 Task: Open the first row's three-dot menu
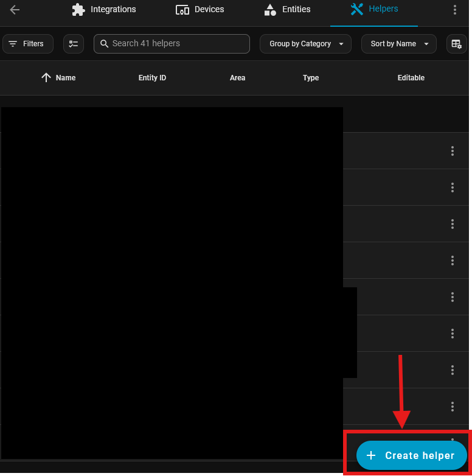tap(453, 151)
